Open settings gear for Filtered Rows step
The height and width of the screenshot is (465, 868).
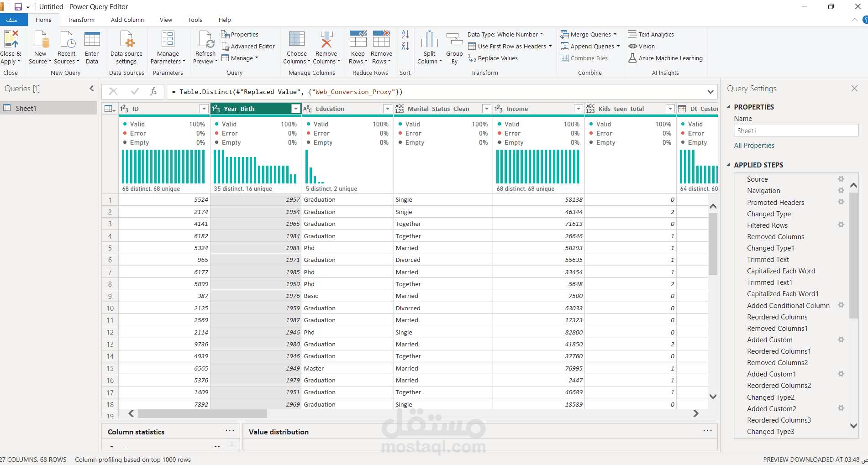[x=841, y=225]
